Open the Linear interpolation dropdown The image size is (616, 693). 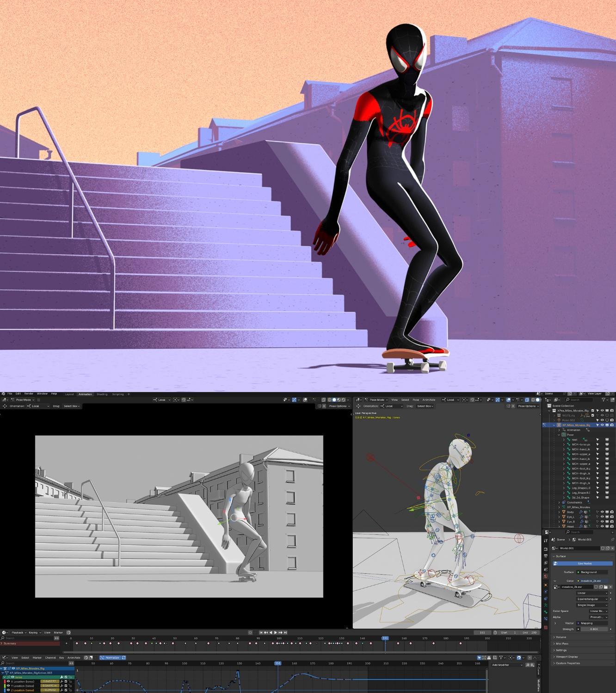[592, 593]
